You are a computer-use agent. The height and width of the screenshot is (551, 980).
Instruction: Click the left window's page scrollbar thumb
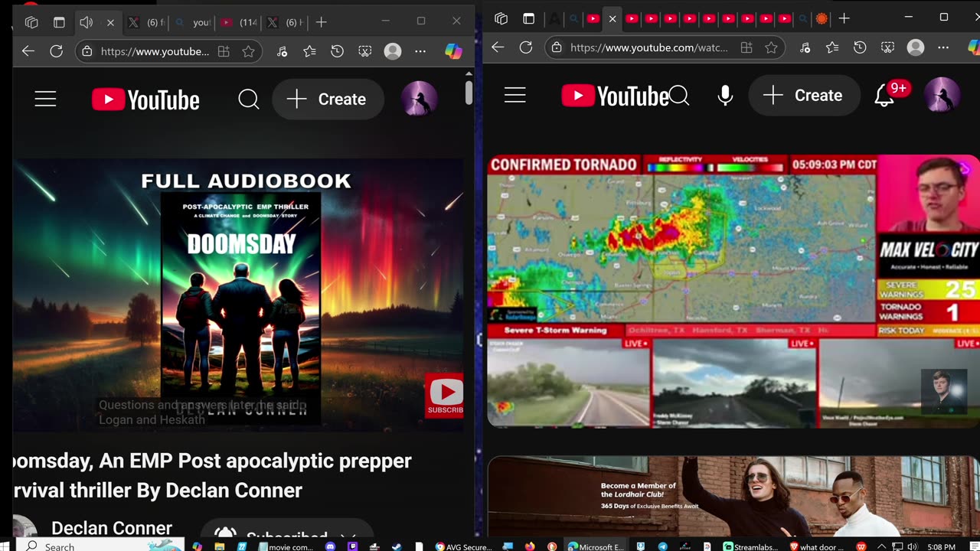click(x=469, y=92)
